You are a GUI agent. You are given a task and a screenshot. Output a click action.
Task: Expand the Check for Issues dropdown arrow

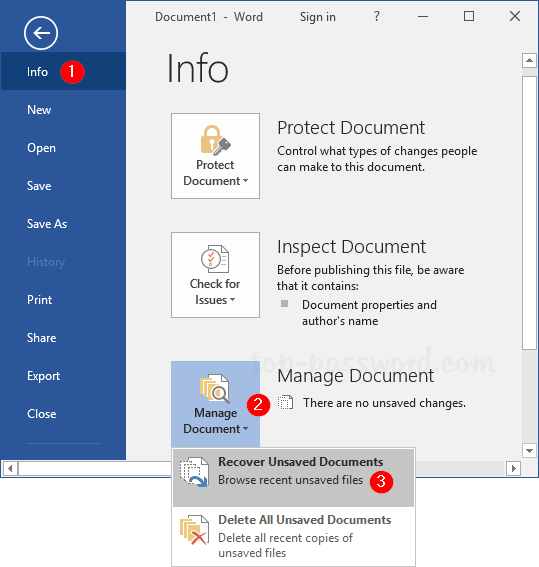pyautogui.click(x=232, y=299)
